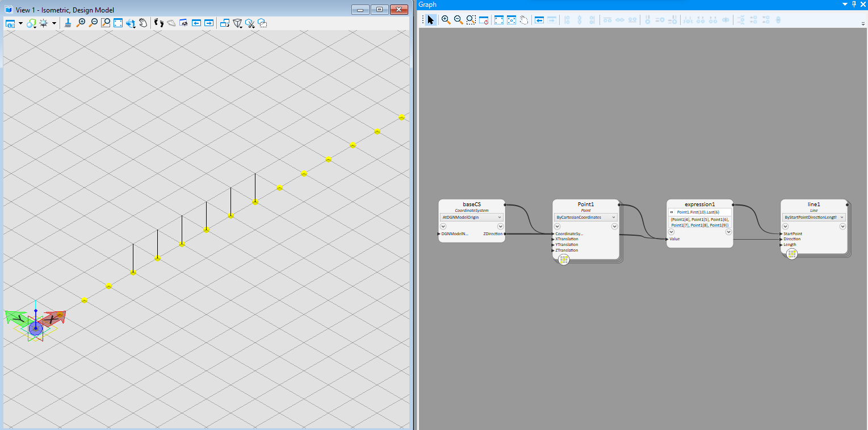
Task: Click XTranslation input port on Point1
Action: coord(553,239)
